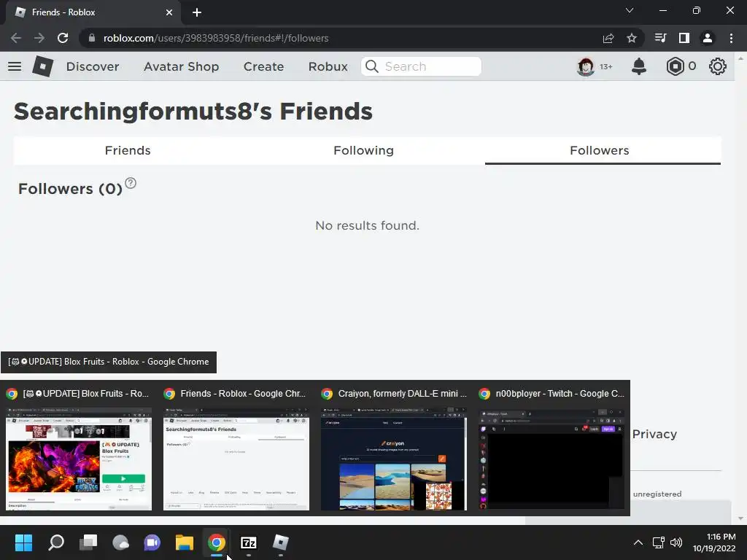747x560 pixels.
Task: Open Windows Start menu
Action: 23,542
